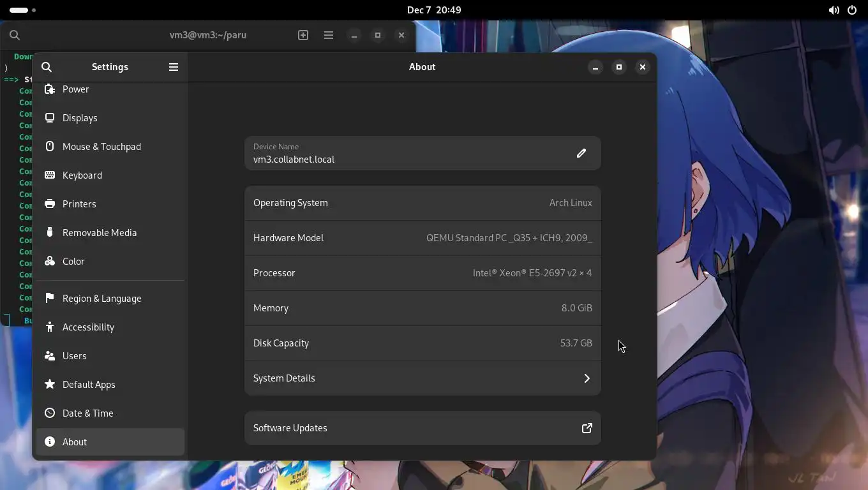Open the clock Dec 7 20:49 calendar
The image size is (868, 490).
coord(434,10)
